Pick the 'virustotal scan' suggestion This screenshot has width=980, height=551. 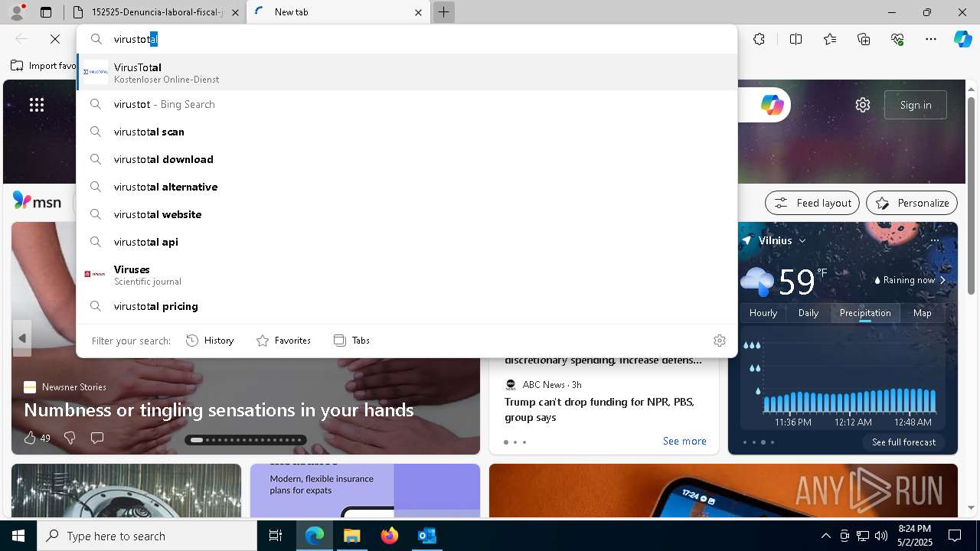pos(407,132)
